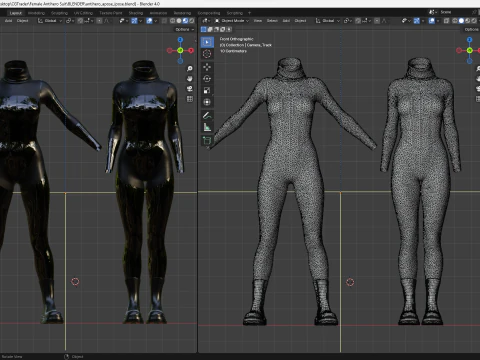Screen dimensions: 480x360
Task: Open gizmo settings arrow in left viewport
Action: [x=141, y=21]
